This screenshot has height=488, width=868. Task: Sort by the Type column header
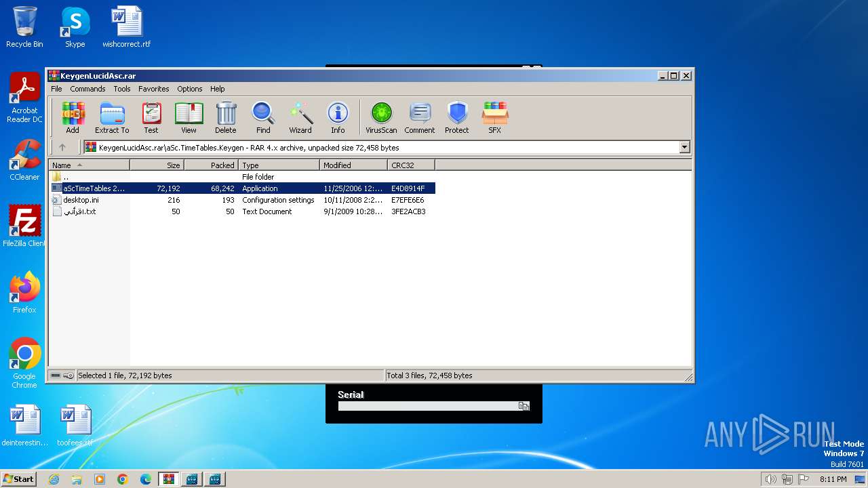point(279,165)
